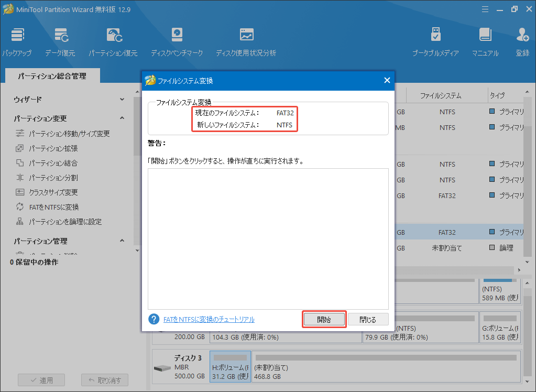Click the クラスタサイズ変更 sidebar icon
The width and height of the screenshot is (536, 392).
(20, 192)
